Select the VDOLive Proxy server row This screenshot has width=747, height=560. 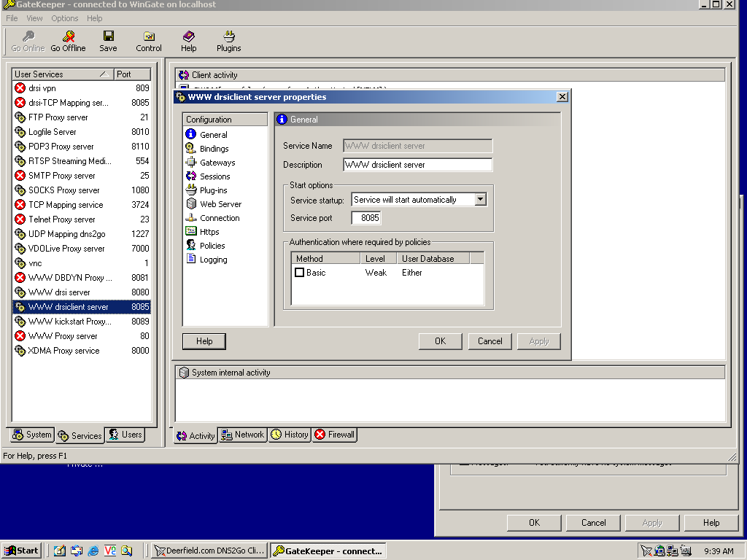[82, 249]
